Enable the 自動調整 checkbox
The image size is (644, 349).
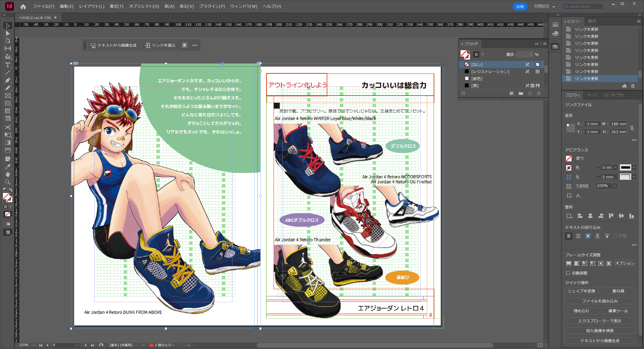568,273
